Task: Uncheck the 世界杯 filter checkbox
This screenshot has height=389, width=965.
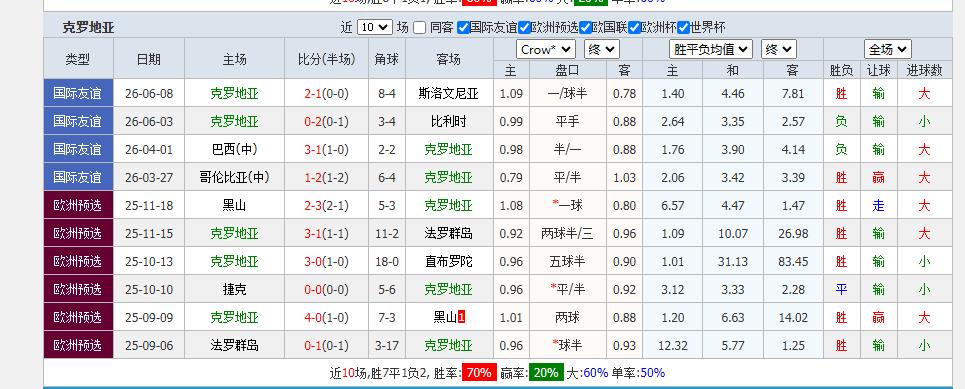Action: point(683,28)
